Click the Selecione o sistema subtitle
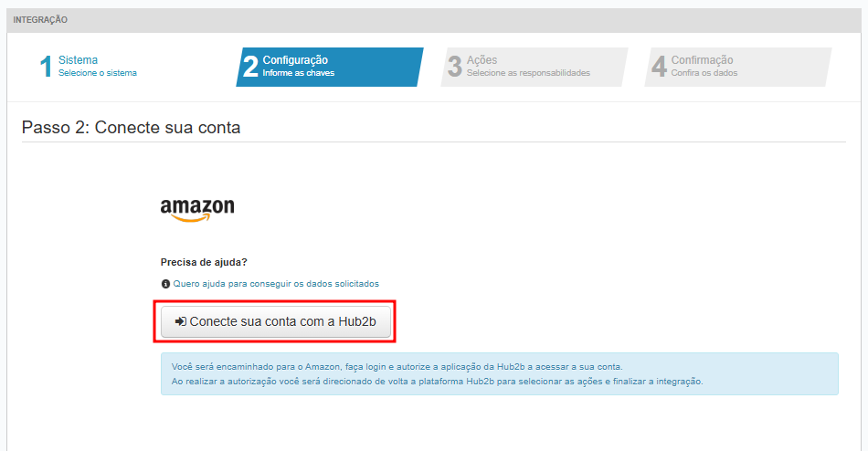The height and width of the screenshot is (451, 868). point(98,73)
